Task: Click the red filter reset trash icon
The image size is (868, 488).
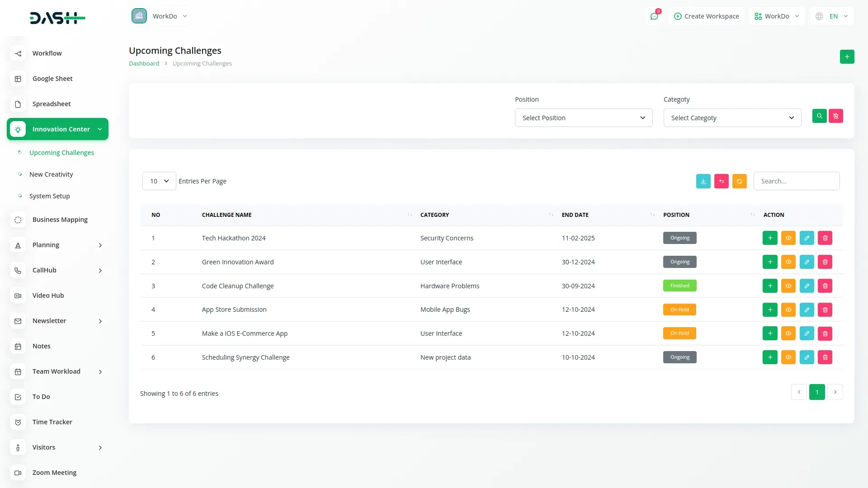Action: [835, 116]
